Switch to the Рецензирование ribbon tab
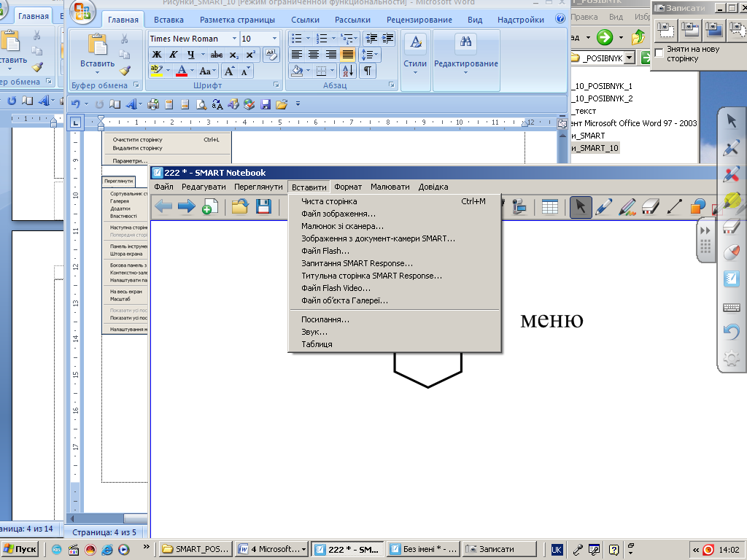Image resolution: width=747 pixels, height=560 pixels. point(419,20)
